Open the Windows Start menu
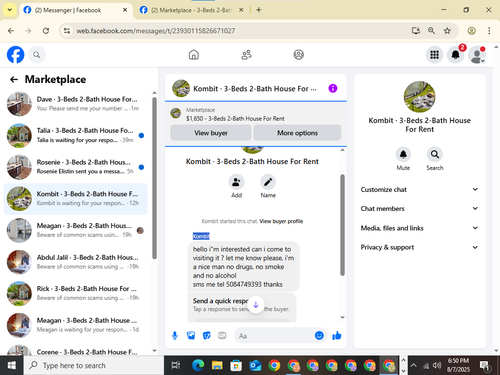 pyautogui.click(x=12, y=366)
